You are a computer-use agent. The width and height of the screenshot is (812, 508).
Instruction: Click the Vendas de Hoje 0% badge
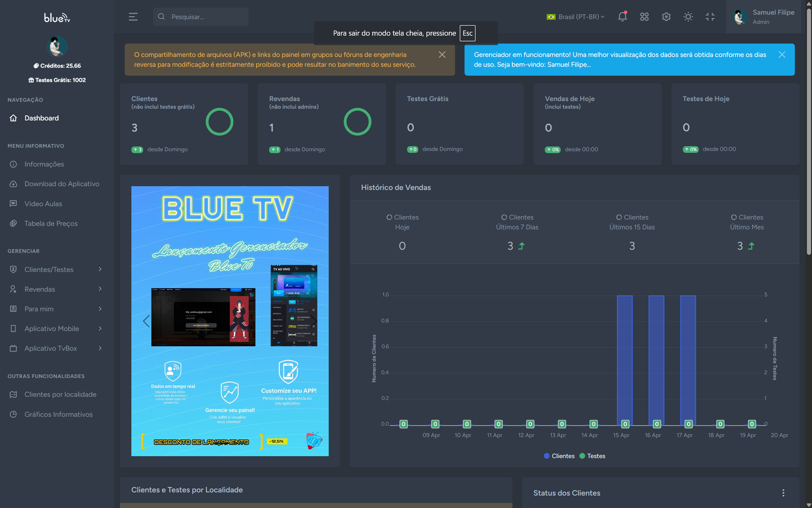coord(553,149)
